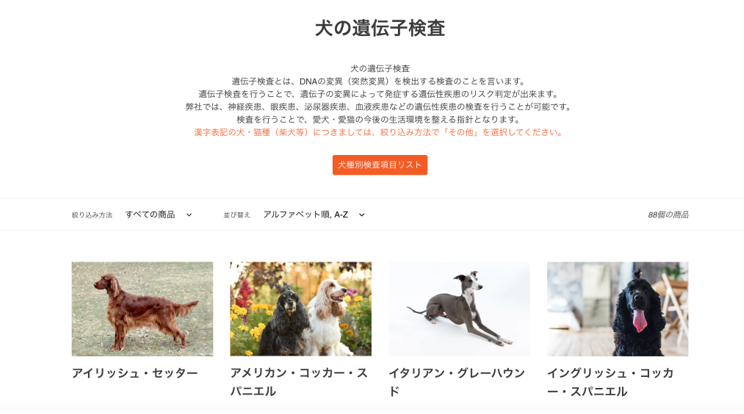Open the American Cocker Spaniel photo
This screenshot has width=744, height=414.
pyautogui.click(x=301, y=309)
